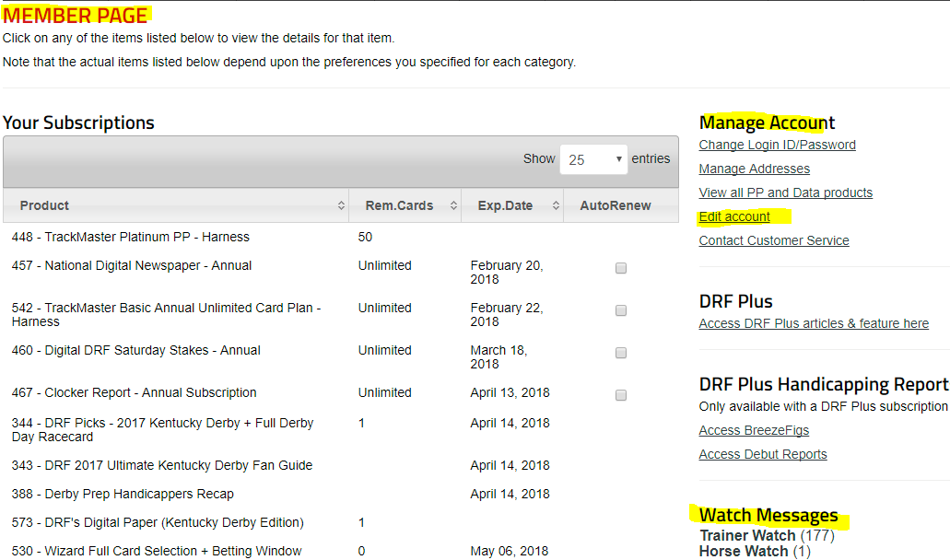Sort the table by the Product column

(x=176, y=205)
